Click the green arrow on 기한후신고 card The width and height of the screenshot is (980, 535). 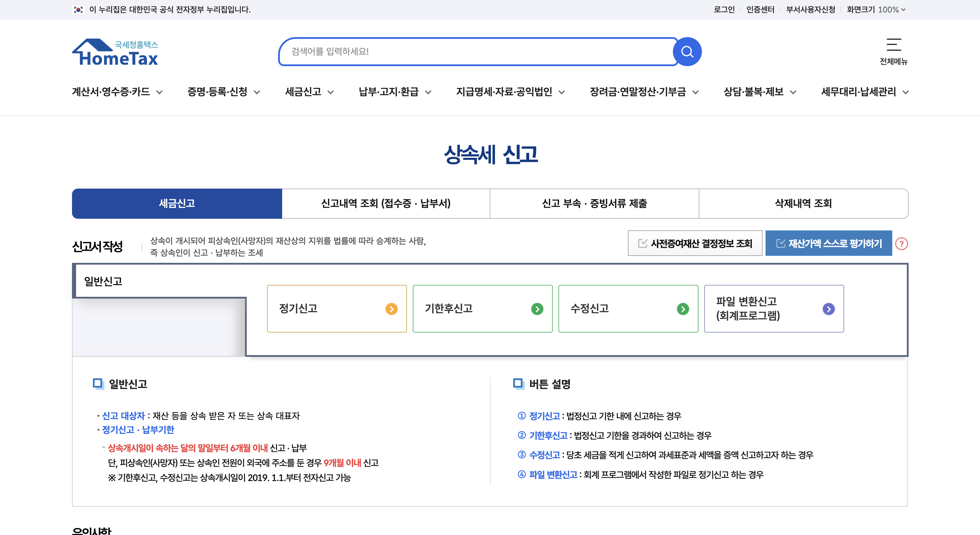(x=537, y=309)
